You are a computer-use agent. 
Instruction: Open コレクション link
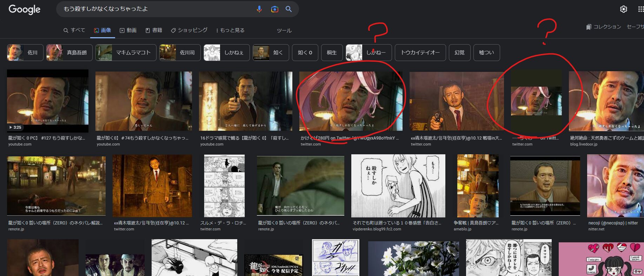tap(604, 27)
